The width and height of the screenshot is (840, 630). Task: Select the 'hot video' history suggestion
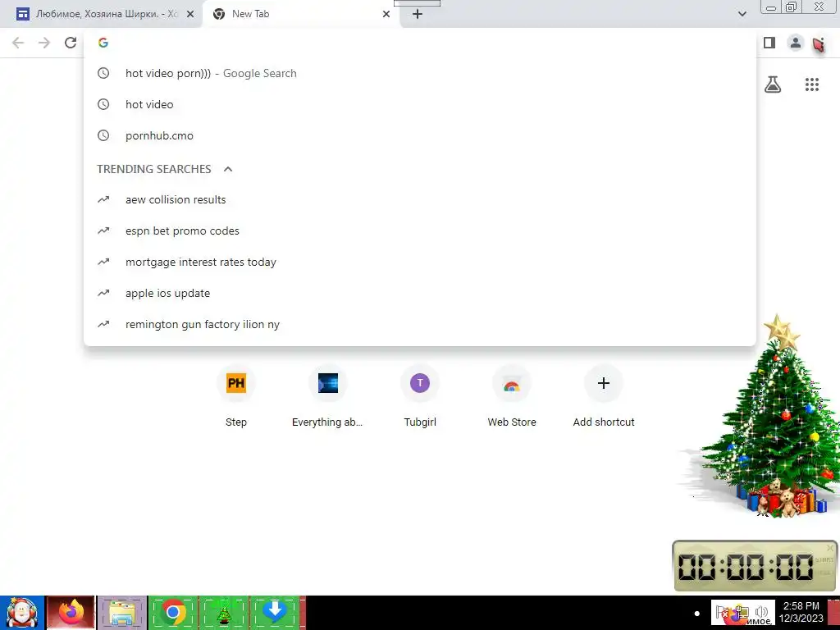click(x=419, y=104)
